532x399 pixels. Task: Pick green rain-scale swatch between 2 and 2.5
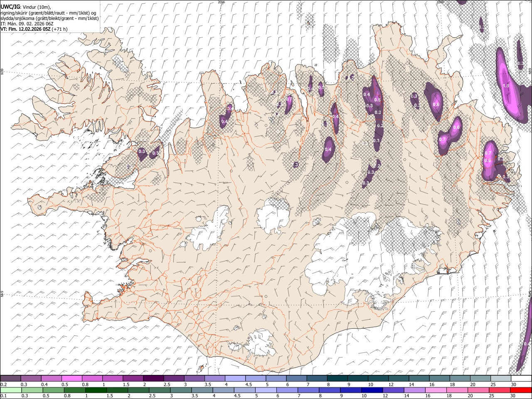[x=138, y=390]
